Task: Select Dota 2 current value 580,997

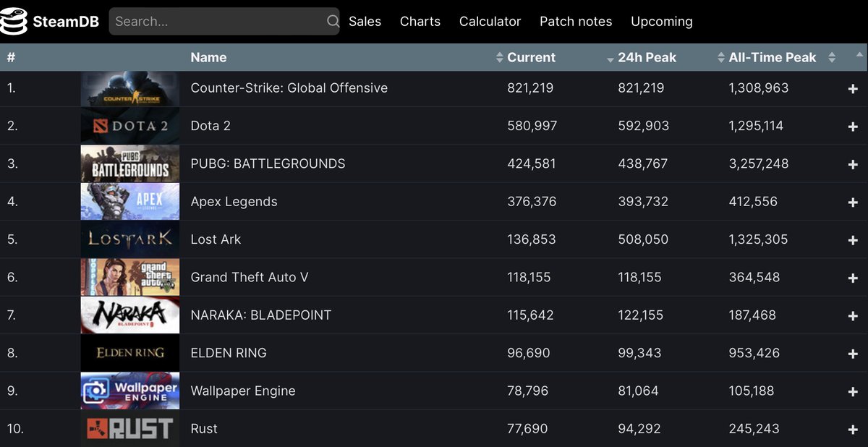Action: point(532,126)
